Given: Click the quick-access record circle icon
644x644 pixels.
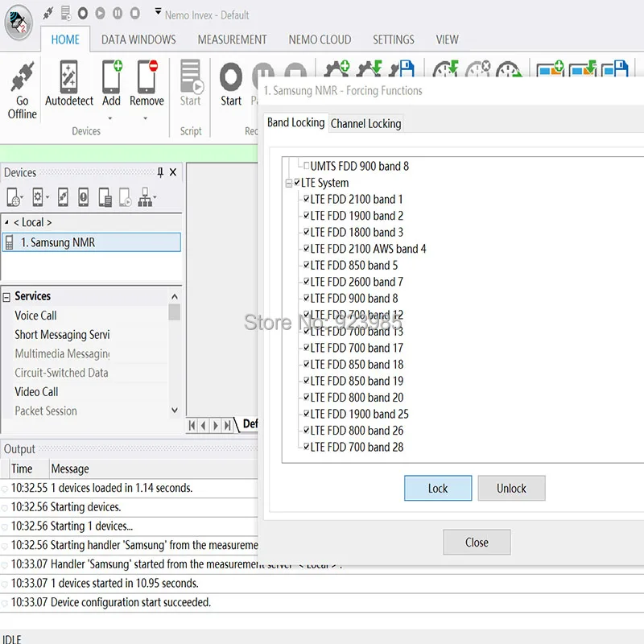Looking at the screenshot, I should [x=83, y=14].
